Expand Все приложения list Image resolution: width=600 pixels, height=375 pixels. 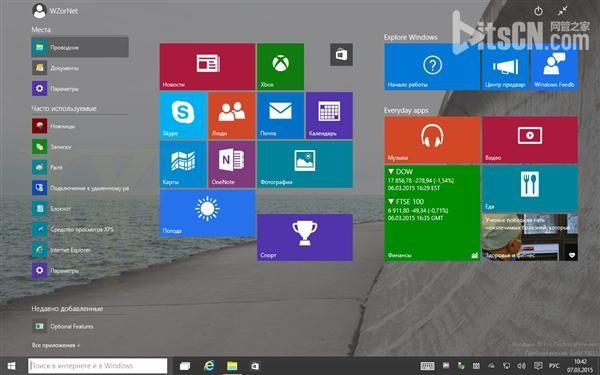(x=56, y=345)
